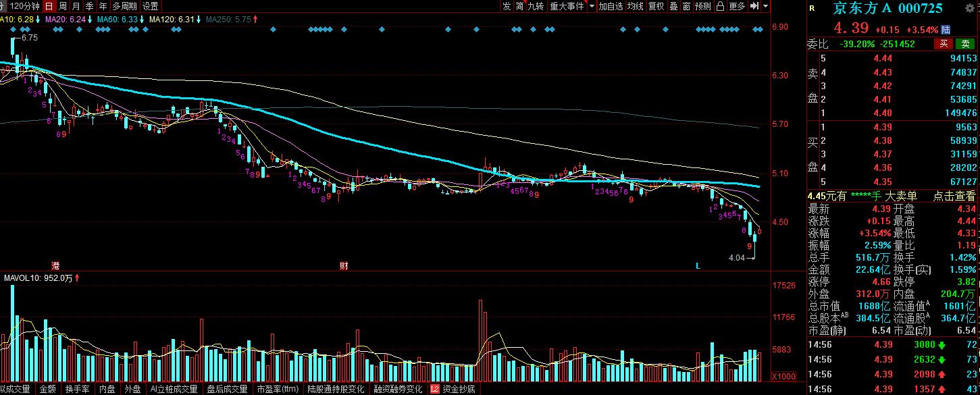The image size is (980, 395).
Task: Open dropdown arrow at toolbar far right
Action: [767, 6]
